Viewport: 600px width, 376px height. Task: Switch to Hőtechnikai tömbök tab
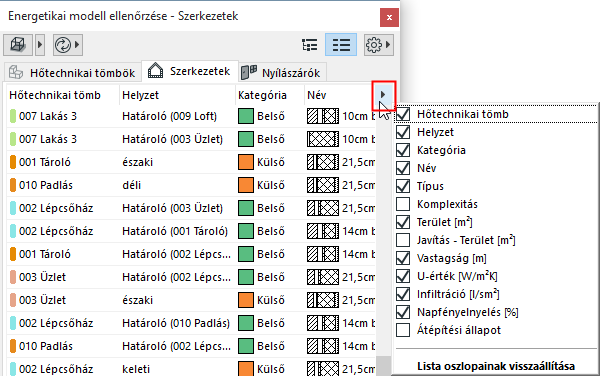point(72,72)
